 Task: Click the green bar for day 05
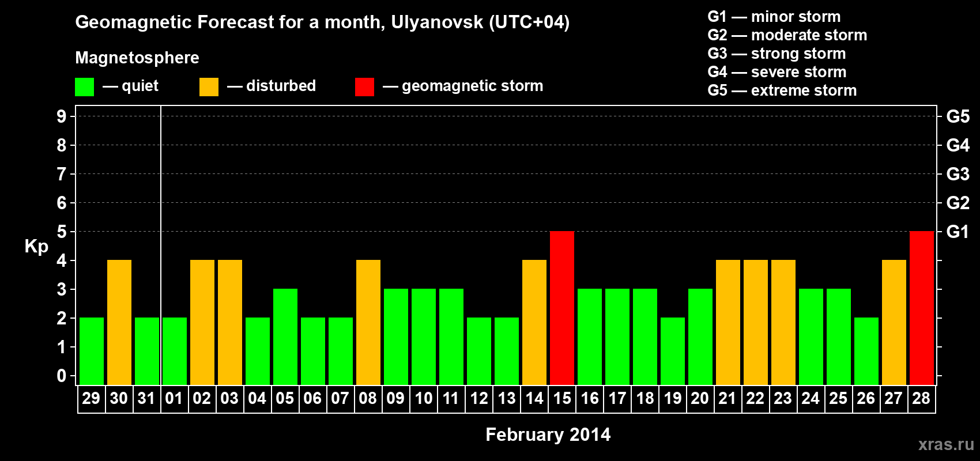[285, 337]
